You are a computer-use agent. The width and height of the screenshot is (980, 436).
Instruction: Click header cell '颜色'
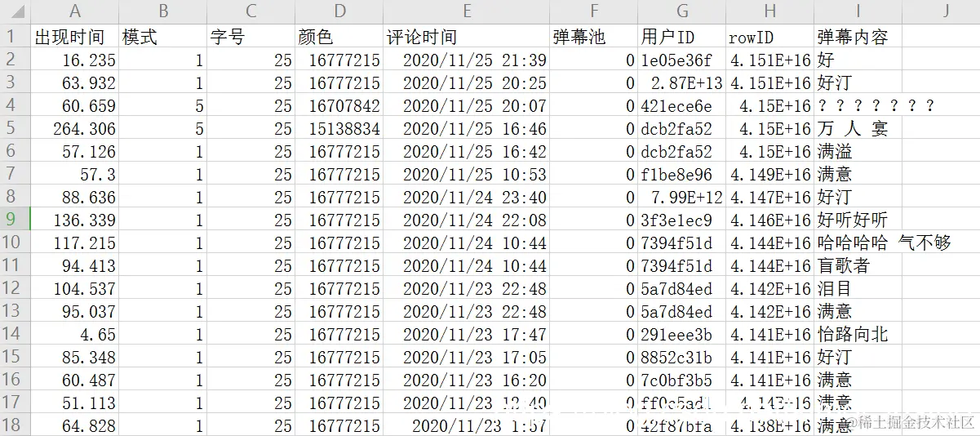[339, 37]
